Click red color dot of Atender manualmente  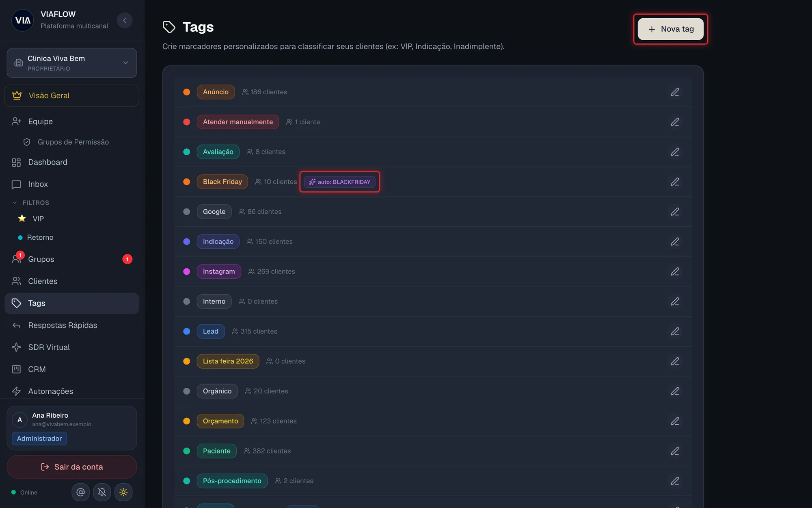(x=187, y=122)
